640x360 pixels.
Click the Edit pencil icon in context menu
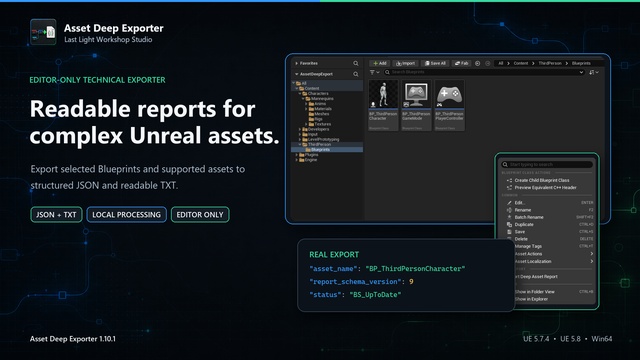[x=509, y=202]
